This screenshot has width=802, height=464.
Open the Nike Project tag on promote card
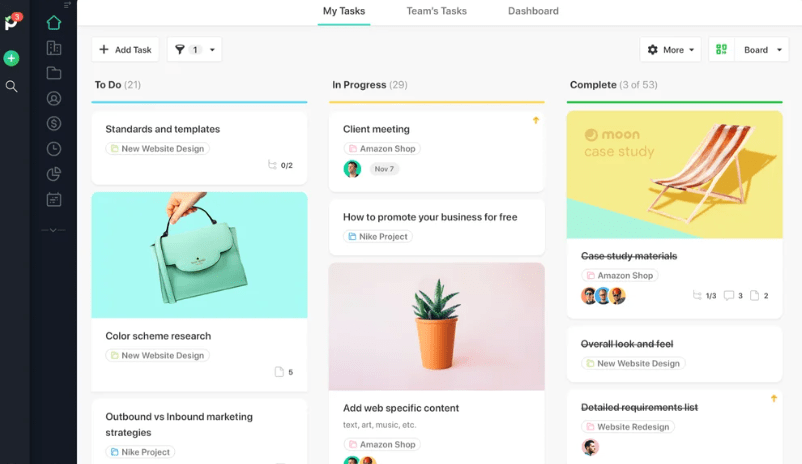pos(378,236)
